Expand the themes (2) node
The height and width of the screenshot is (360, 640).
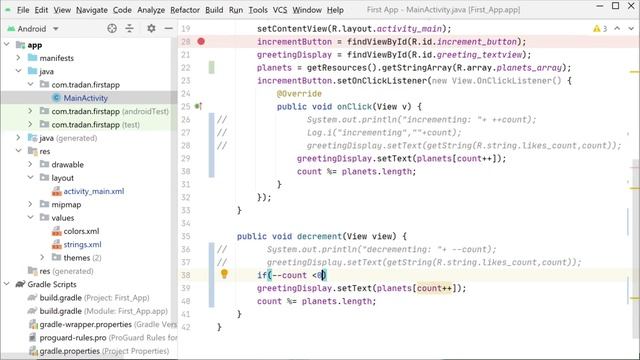(x=42, y=257)
